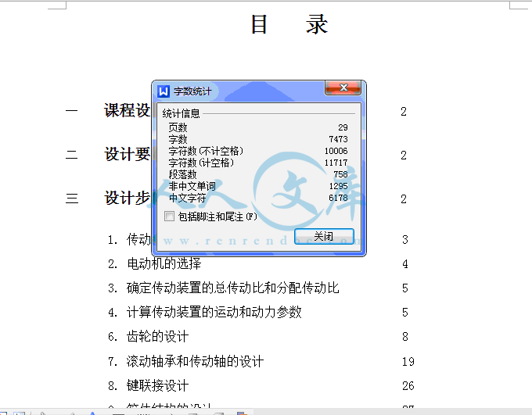The width and height of the screenshot is (532, 415).
Task: Enable the 包括脚注和尾注 checkbox
Action: click(169, 216)
